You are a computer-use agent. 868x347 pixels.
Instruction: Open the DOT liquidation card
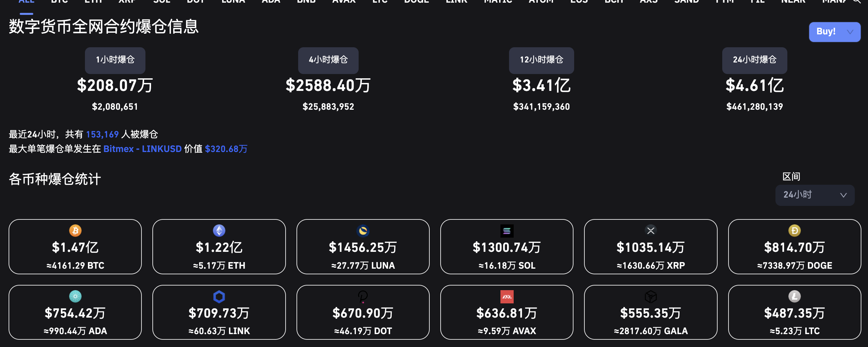click(x=363, y=312)
